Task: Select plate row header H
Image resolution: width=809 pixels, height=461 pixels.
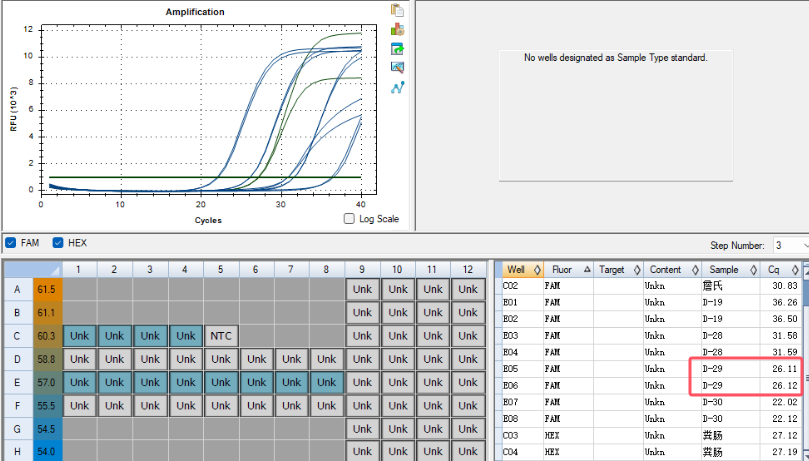Action: tap(18, 451)
